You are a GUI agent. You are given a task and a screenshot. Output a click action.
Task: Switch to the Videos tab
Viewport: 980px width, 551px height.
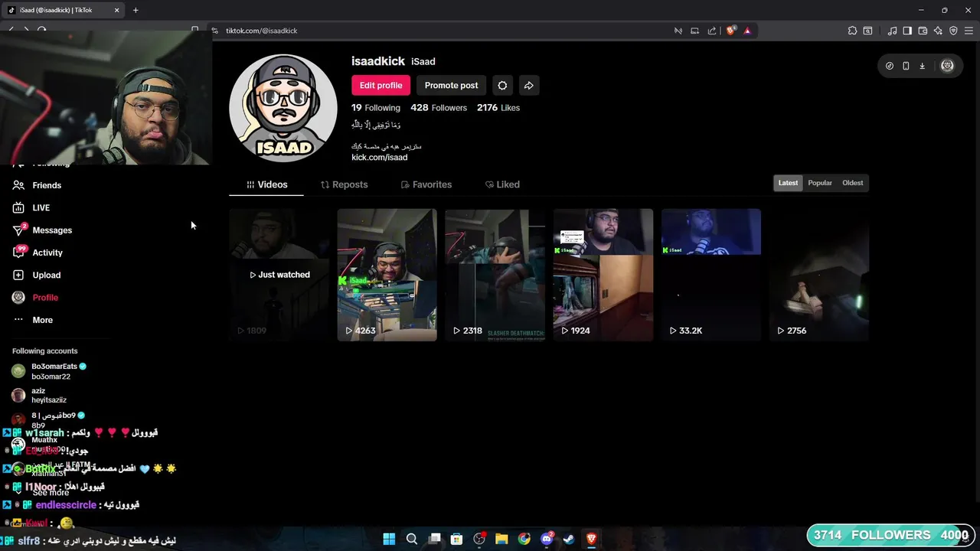tap(266, 184)
